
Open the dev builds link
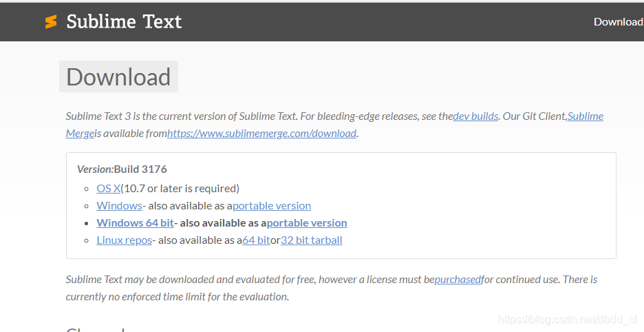(475, 116)
